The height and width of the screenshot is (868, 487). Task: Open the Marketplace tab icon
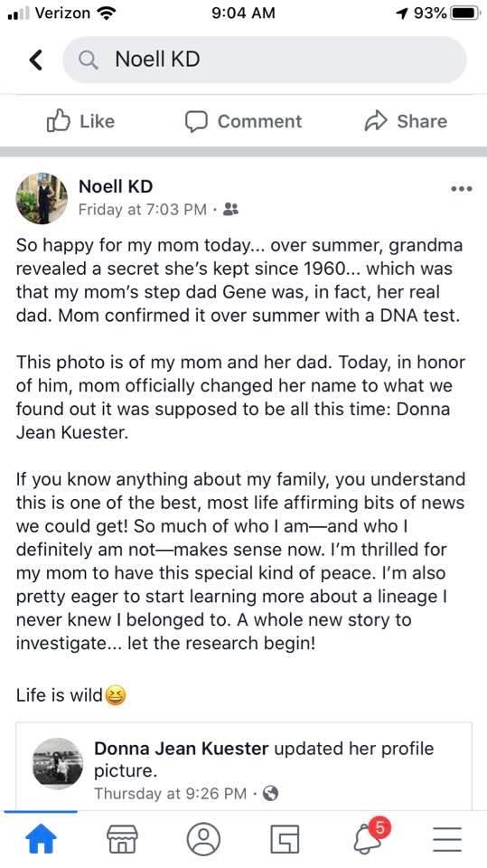click(121, 839)
